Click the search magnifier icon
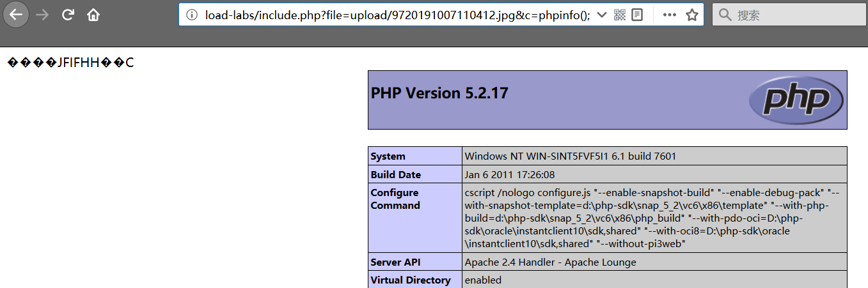Viewport: 868px width, 288px height. (725, 15)
